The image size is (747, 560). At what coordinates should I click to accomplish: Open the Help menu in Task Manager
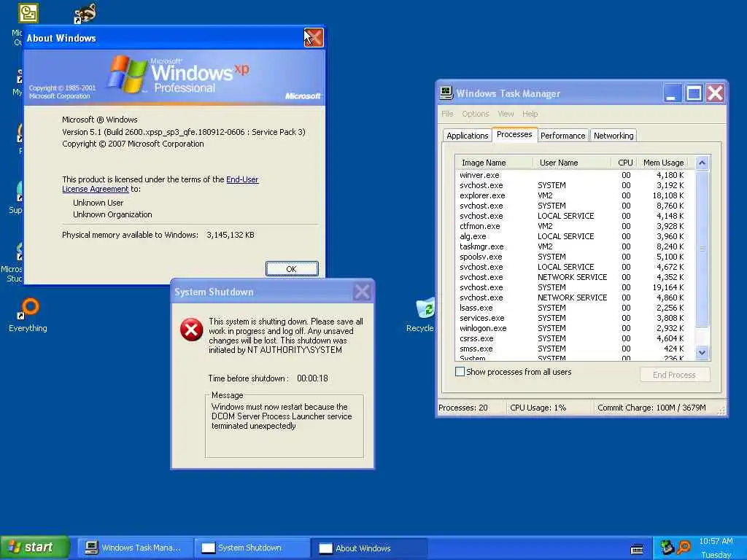pyautogui.click(x=530, y=114)
